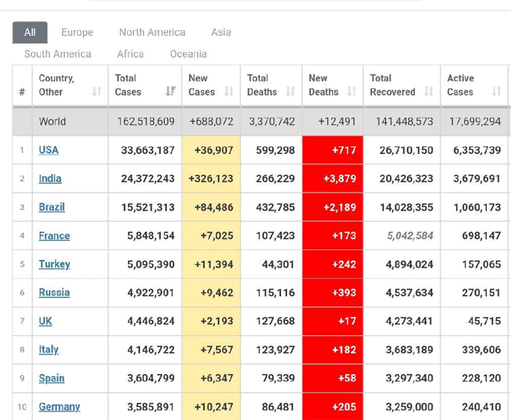This screenshot has width=519, height=420.
Task: Click the # rank column header
Action: coord(22,92)
